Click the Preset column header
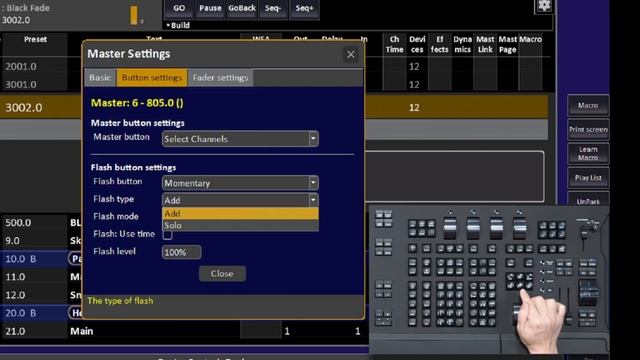Screen dimensions: 640x360 click(x=35, y=40)
